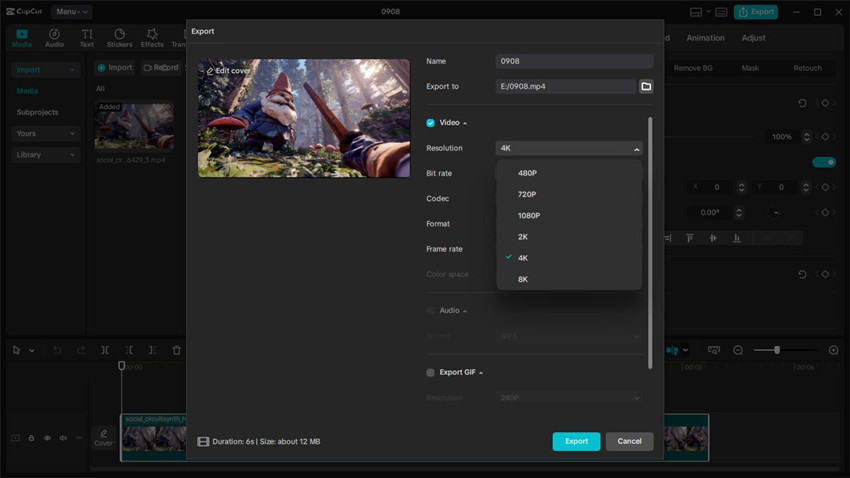Select 1080P resolution option
The height and width of the screenshot is (478, 850).
569,215
